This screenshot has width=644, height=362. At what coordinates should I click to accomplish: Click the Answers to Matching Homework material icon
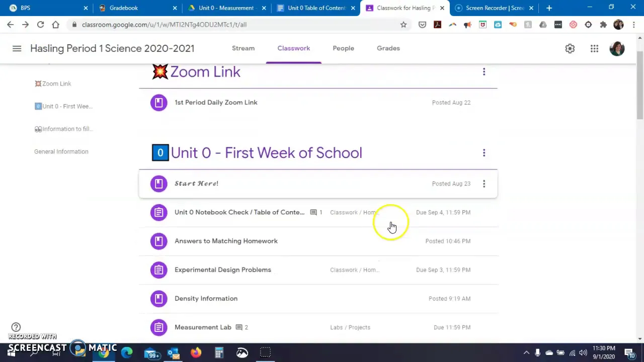[x=158, y=241]
